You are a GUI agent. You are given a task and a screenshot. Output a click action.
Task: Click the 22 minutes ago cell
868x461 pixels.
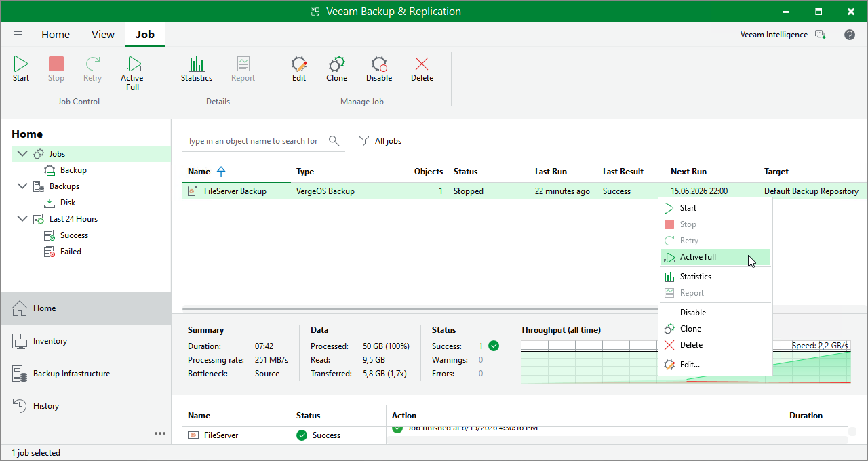[x=562, y=191]
